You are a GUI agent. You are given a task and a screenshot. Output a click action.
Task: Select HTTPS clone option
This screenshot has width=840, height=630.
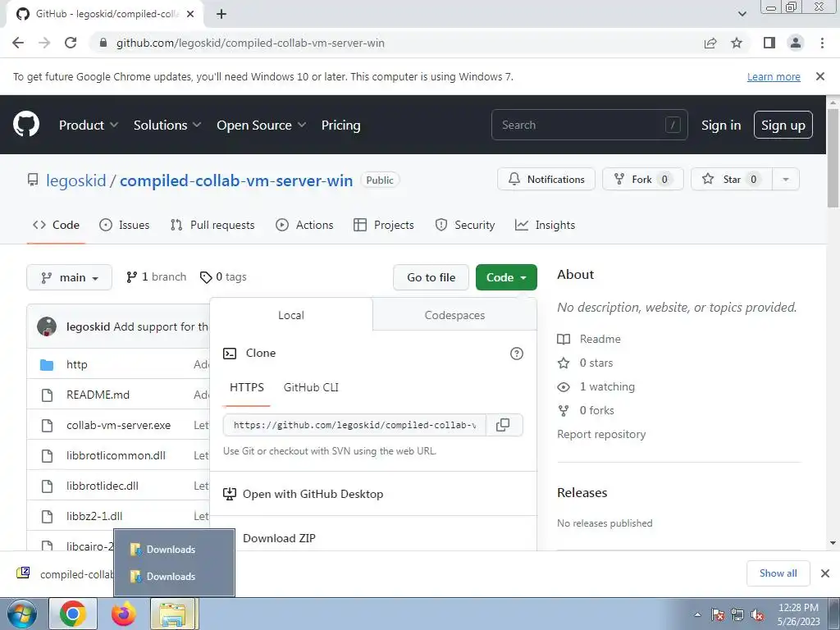[246, 387]
